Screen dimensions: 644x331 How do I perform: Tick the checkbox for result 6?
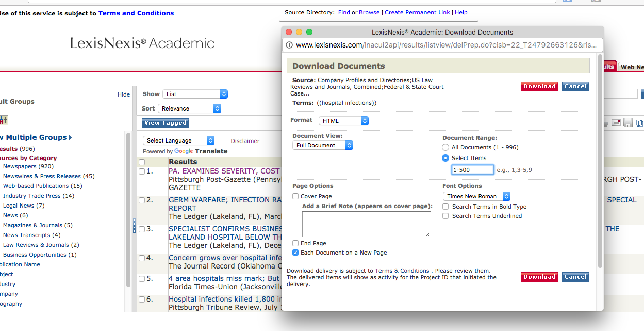tap(142, 300)
